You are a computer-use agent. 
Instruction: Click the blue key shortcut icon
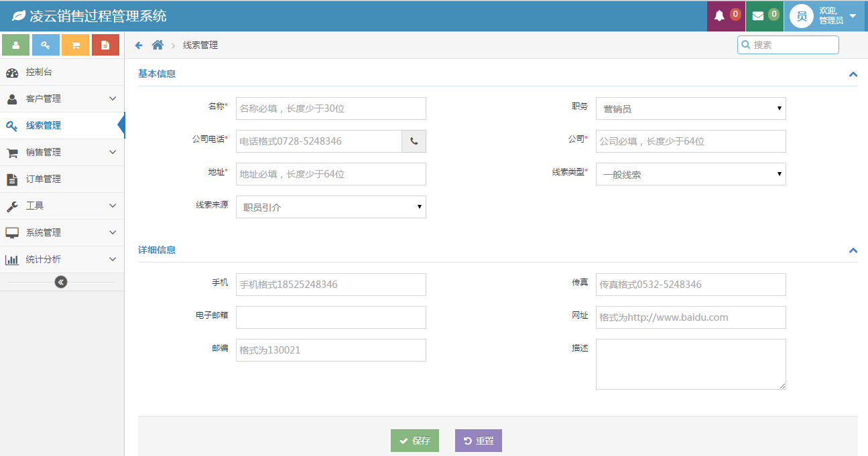[x=46, y=45]
